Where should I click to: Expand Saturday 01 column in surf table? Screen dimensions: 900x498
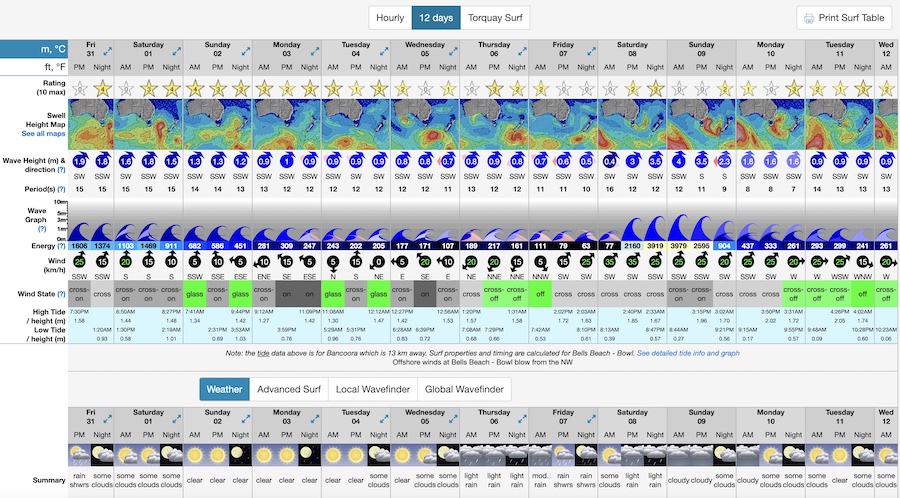pos(177,49)
